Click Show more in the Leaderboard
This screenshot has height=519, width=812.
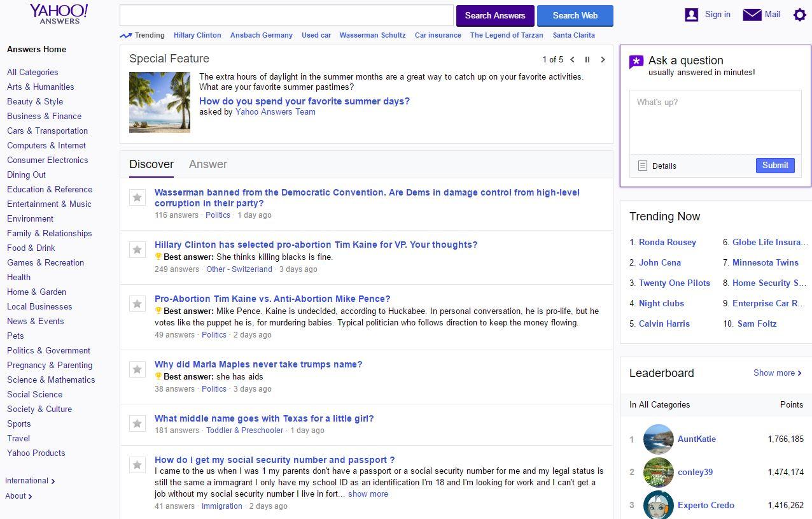(x=774, y=373)
